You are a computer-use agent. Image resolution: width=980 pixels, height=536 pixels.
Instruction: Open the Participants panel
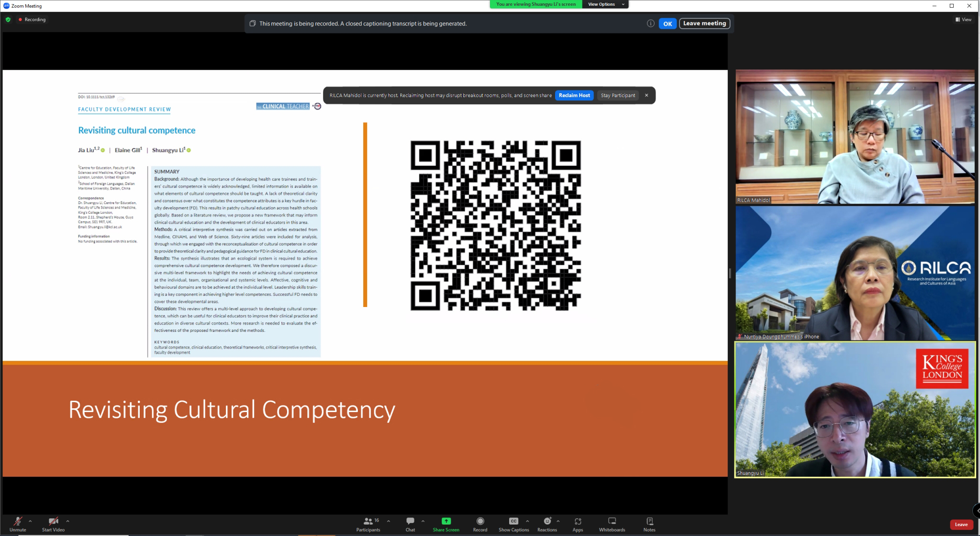368,521
